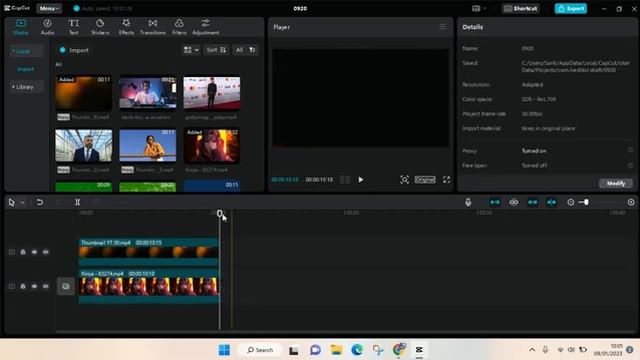640x360 pixels.
Task: Lock the Thumbnail YT track
Action: (23, 252)
